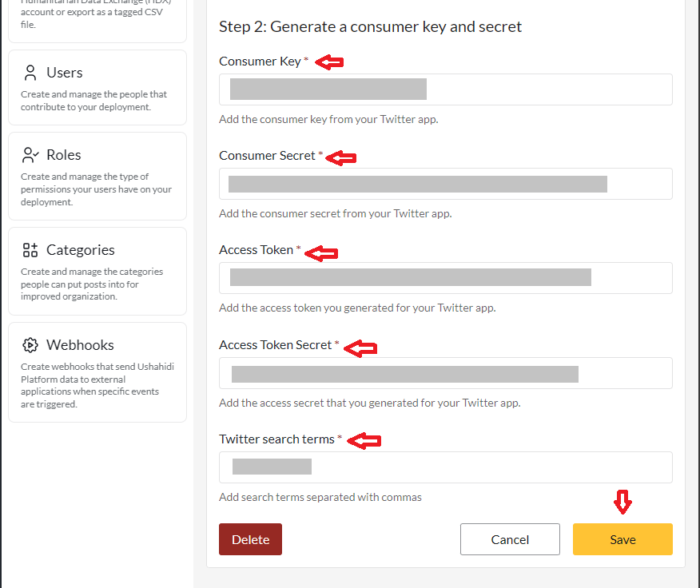
Task: Click the Consumer Key input field
Action: coord(445,89)
